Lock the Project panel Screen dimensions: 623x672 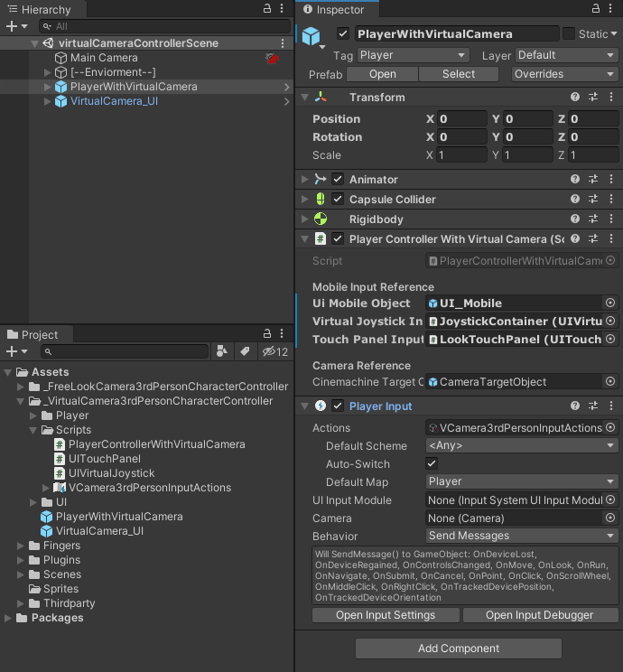[267, 333]
